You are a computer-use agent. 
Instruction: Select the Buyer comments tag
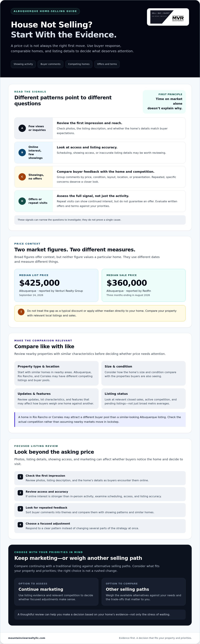(50, 64)
